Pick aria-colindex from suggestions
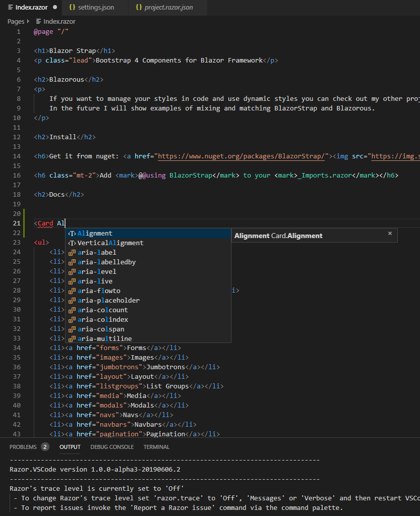Viewport: 420px width, 516px height. click(x=148, y=320)
